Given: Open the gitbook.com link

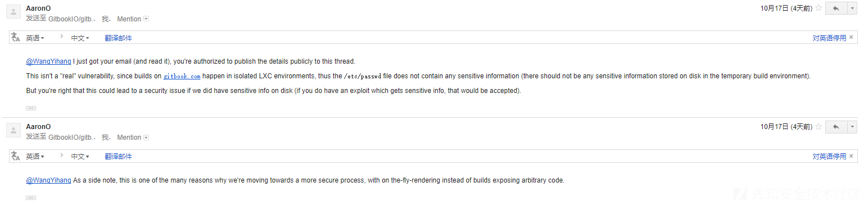Looking at the screenshot, I should click(182, 76).
